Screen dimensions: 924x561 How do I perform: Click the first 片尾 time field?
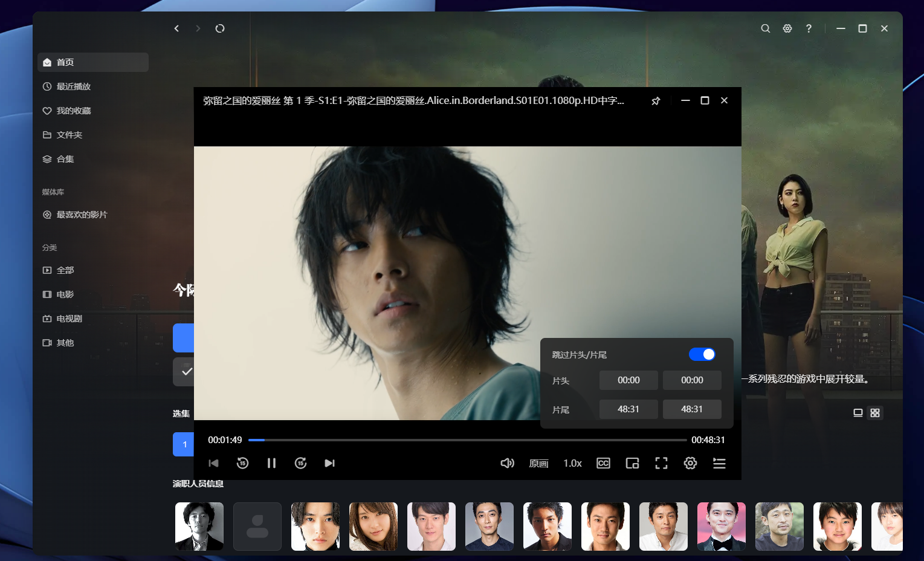(628, 409)
